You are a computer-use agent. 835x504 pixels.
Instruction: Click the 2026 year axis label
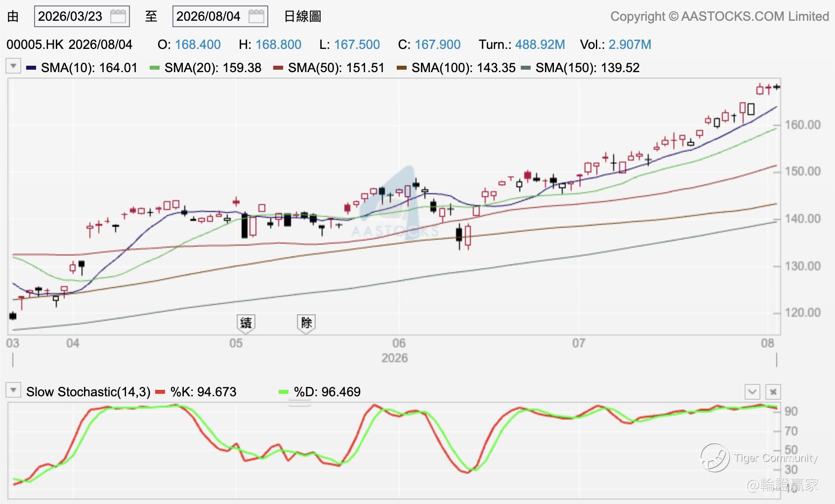point(394,358)
